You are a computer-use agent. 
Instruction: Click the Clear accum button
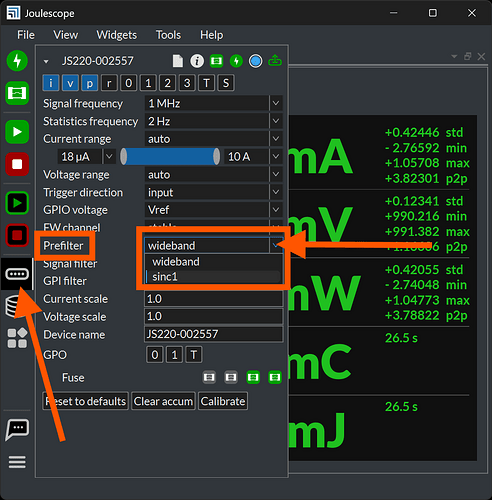(163, 401)
